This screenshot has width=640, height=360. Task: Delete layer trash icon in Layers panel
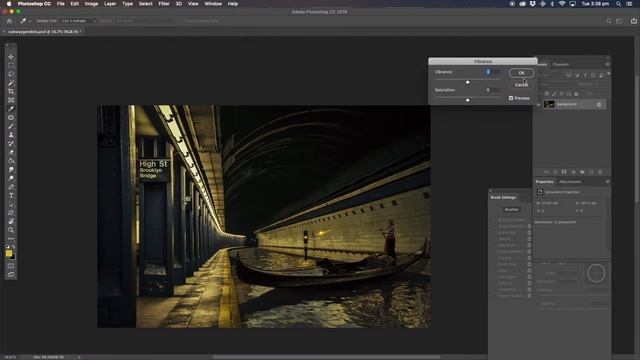[x=600, y=172]
